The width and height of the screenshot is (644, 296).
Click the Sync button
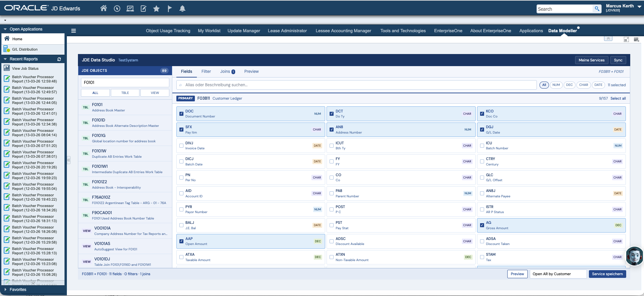coord(618,60)
